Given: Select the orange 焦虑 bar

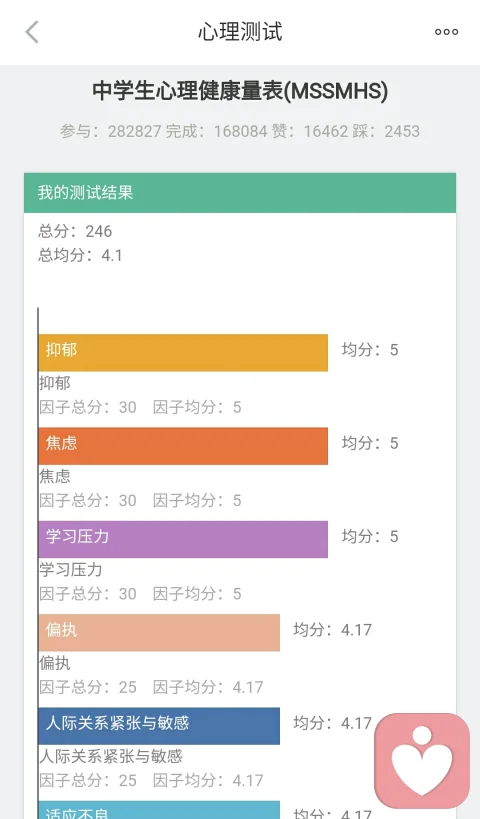Looking at the screenshot, I should click(x=183, y=446).
